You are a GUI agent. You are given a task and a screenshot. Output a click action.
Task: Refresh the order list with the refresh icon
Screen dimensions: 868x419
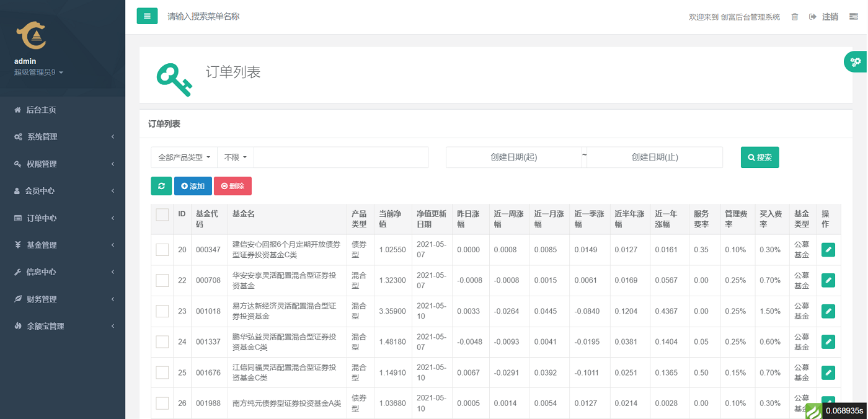[161, 185]
